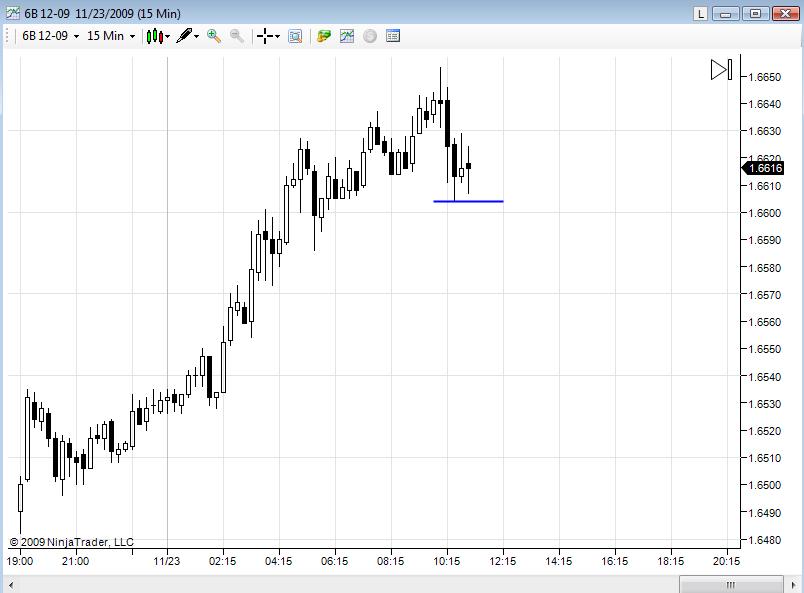Viewport: 804px width, 593px height.
Task: Maximize the chart window
Action: pos(755,13)
